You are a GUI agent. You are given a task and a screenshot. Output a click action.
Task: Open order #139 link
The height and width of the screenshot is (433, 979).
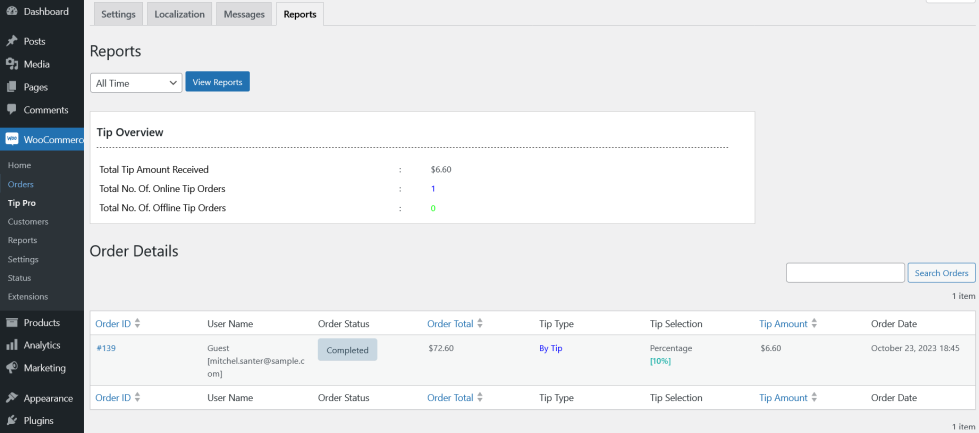[x=106, y=348]
